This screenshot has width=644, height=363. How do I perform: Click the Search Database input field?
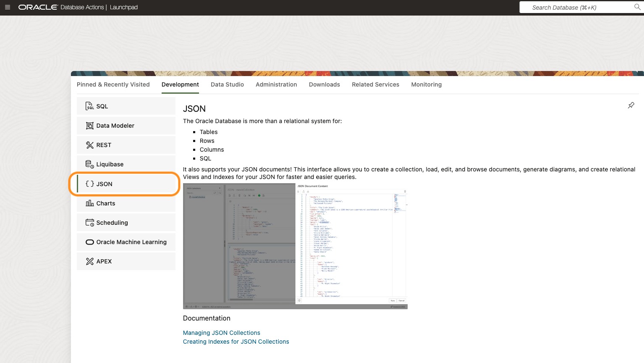pos(575,7)
